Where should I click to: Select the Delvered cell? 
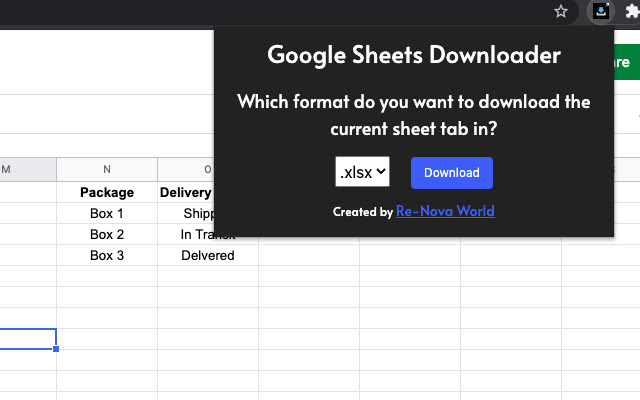208,256
